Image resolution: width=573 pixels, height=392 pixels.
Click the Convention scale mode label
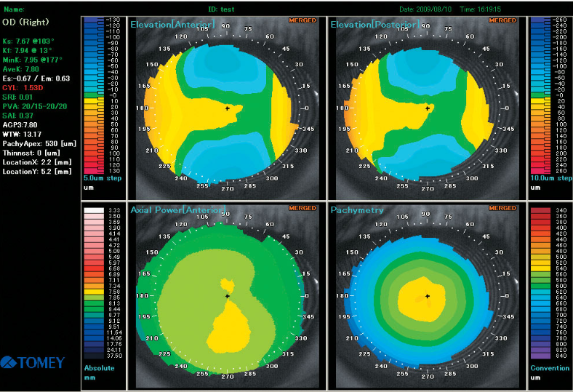(549, 367)
